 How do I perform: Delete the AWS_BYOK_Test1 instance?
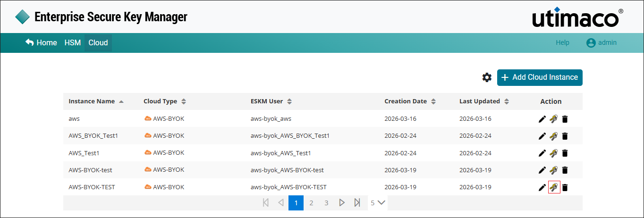[565, 136]
